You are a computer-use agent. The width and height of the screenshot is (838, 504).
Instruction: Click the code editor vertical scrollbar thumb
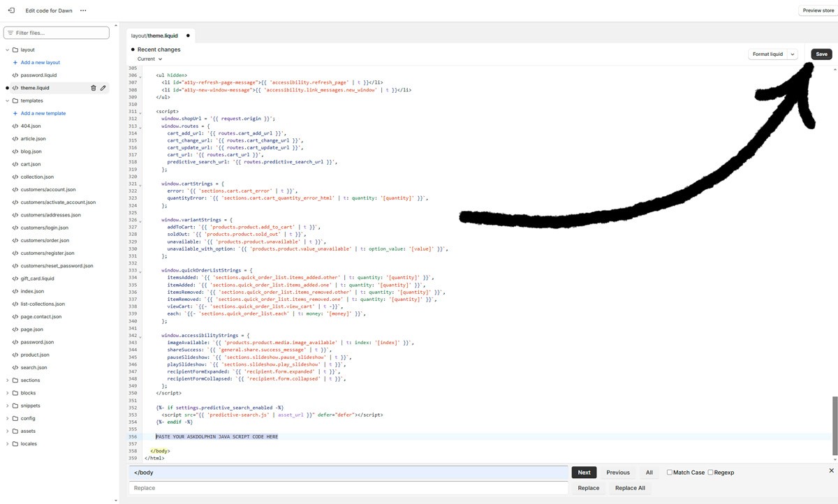pos(835,425)
